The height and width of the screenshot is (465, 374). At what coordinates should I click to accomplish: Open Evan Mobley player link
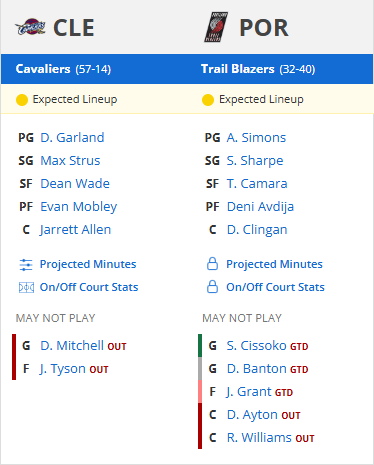[79, 207]
